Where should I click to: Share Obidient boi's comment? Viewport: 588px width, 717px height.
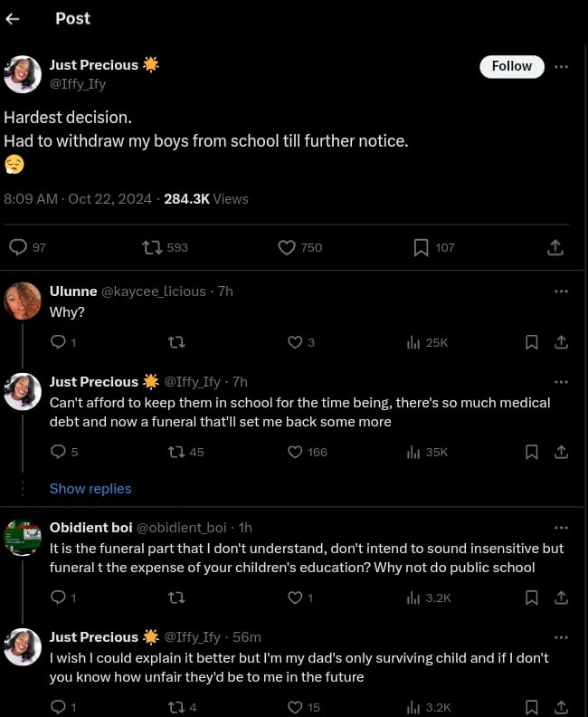(x=561, y=597)
